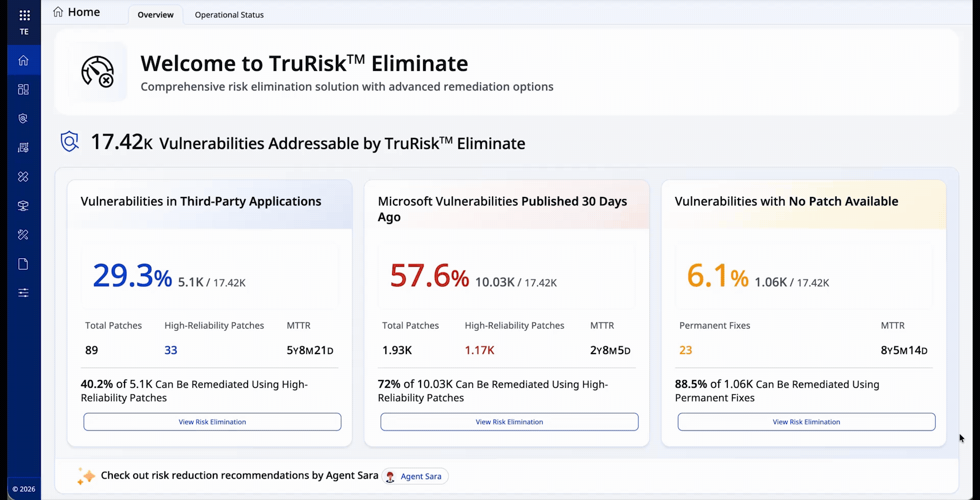Click Check out risk reduction recommendations text
Image resolution: width=980 pixels, height=500 pixels.
tap(239, 476)
